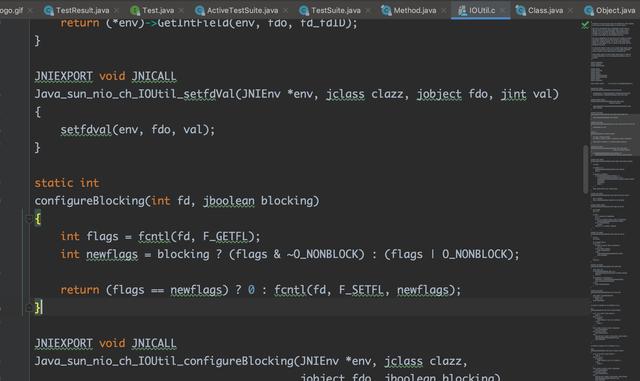The width and height of the screenshot is (640, 381).
Task: Click the second JNIEXPORT void JNICALL line
Action: tap(105, 343)
